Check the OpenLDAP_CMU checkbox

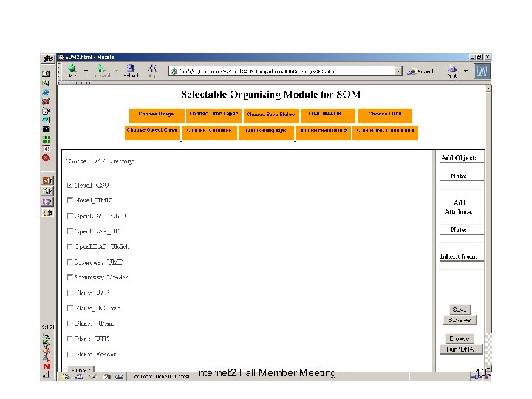click(x=70, y=216)
